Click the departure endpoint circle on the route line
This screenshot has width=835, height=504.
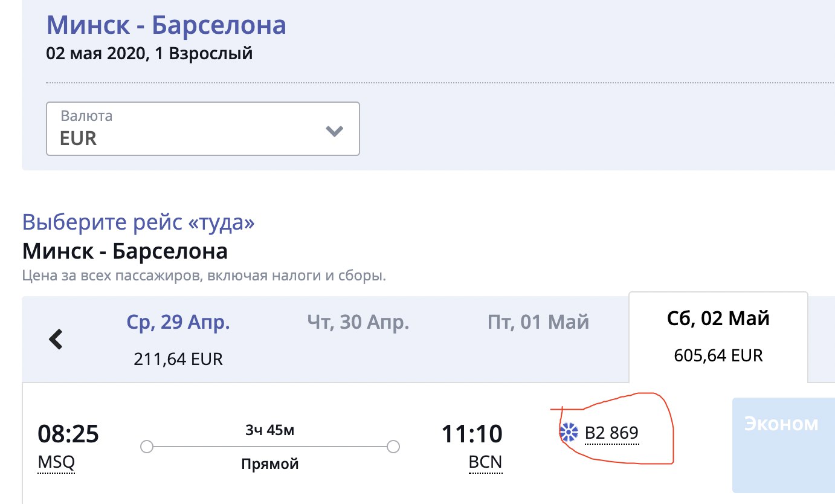click(x=146, y=447)
